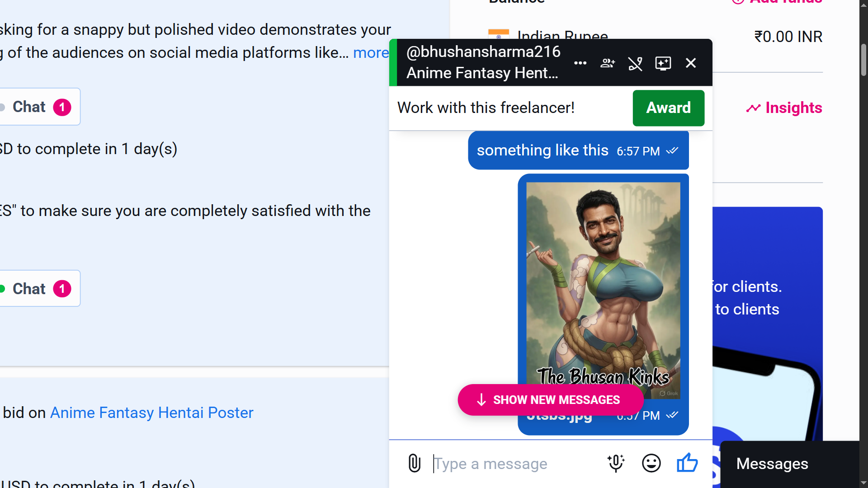
Task: Close the bhushansharma216 chat window
Action: click(x=691, y=63)
